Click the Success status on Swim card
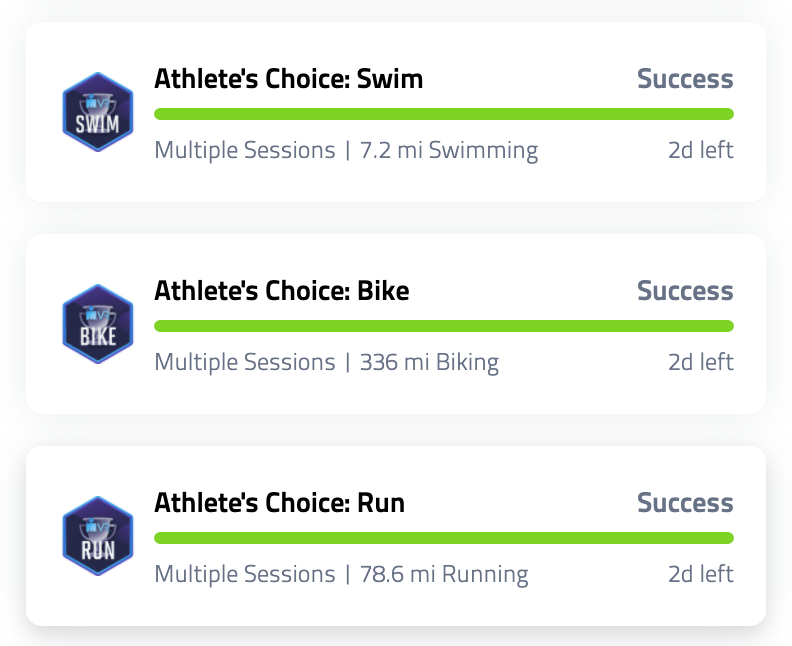This screenshot has height=646, width=792. click(x=685, y=79)
